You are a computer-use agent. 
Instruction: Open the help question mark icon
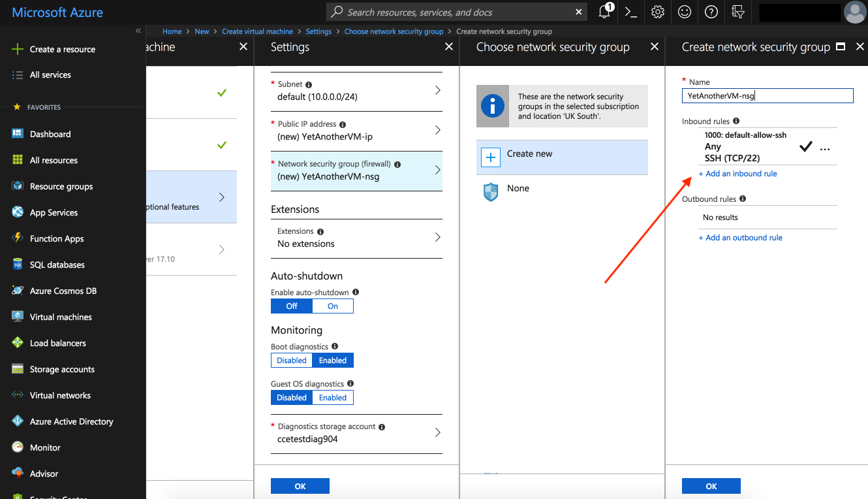click(711, 12)
